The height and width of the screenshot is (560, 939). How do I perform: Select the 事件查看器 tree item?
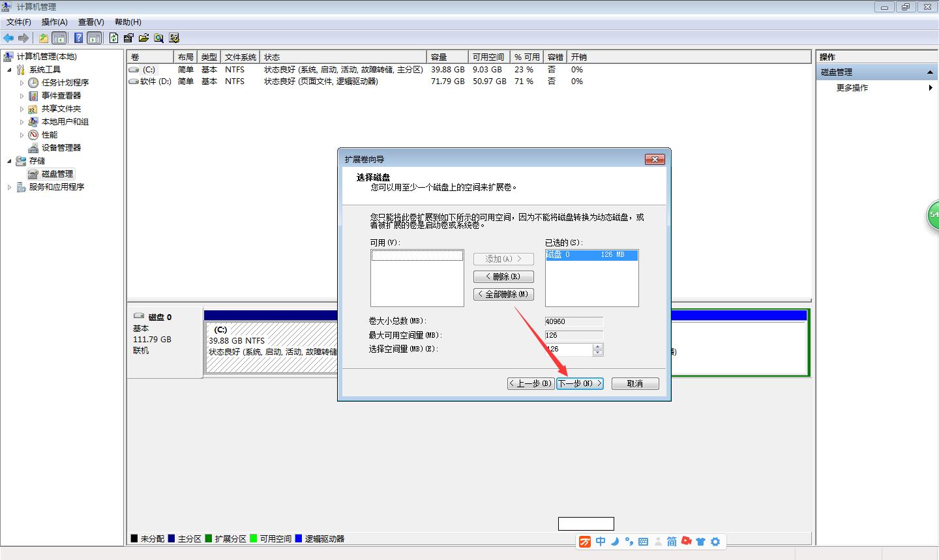coord(61,96)
